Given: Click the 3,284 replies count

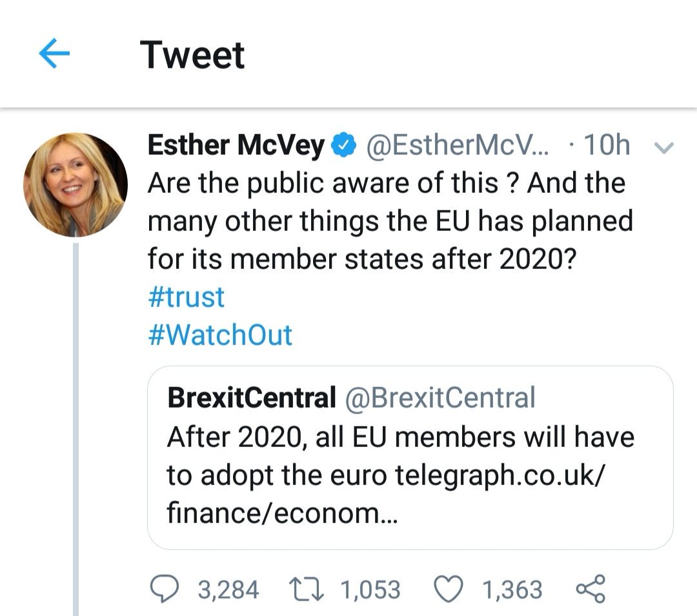Looking at the screenshot, I should (228, 590).
